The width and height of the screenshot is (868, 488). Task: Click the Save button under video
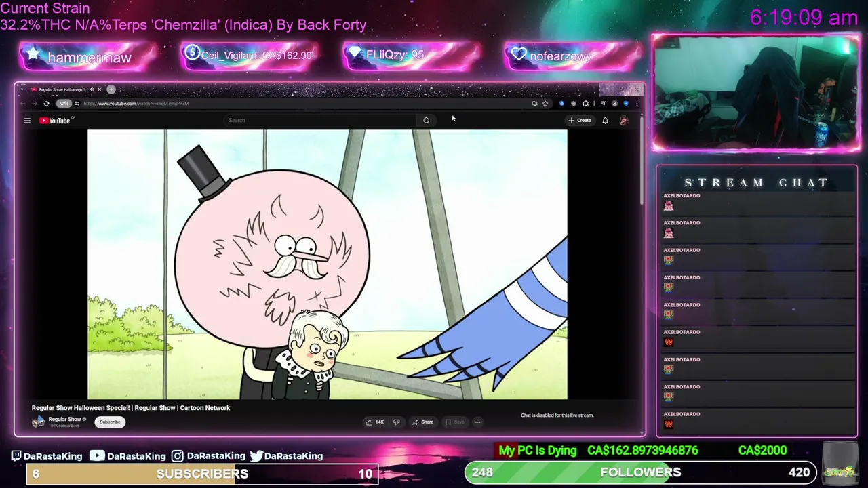[454, 422]
